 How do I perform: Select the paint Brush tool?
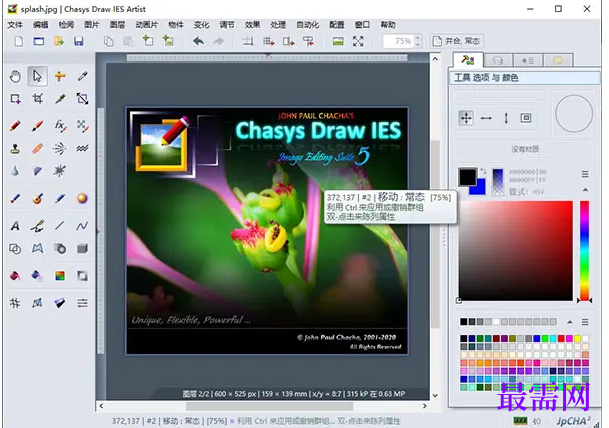tap(38, 126)
